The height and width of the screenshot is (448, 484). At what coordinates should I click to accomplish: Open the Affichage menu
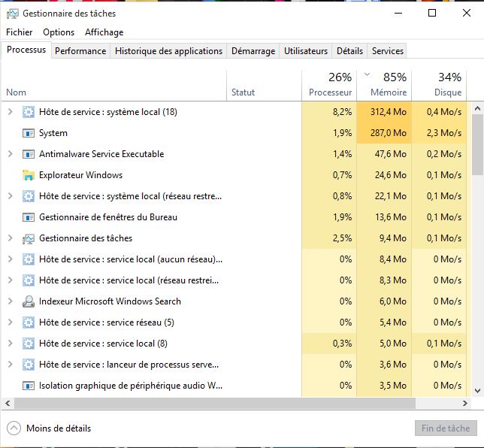(x=104, y=32)
